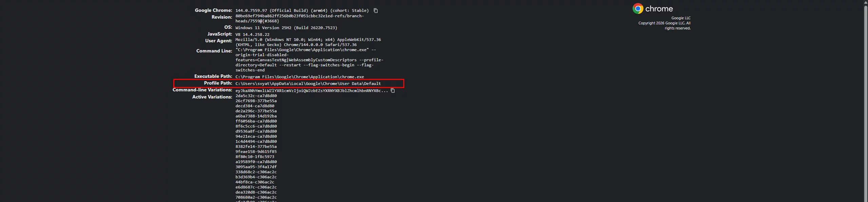Viewport: 868px width, 202px height.
Task: Click the first active variation 2da5c32c-ca7d8d80
Action: pos(256,96)
